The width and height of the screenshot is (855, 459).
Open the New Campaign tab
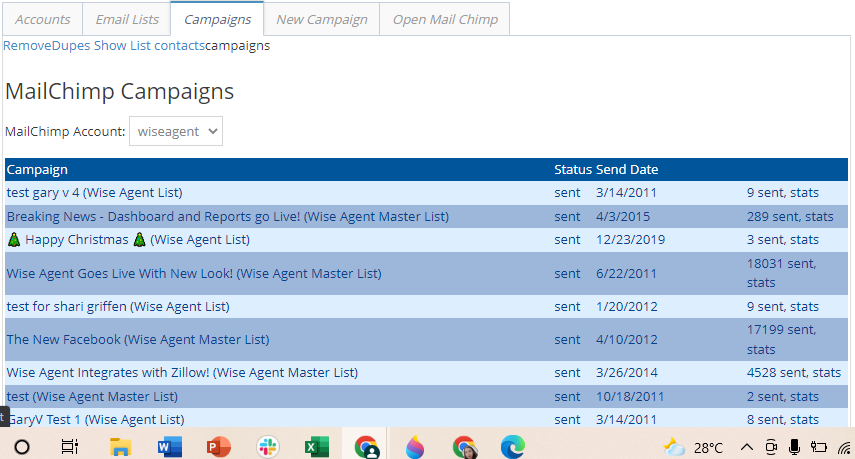(322, 19)
